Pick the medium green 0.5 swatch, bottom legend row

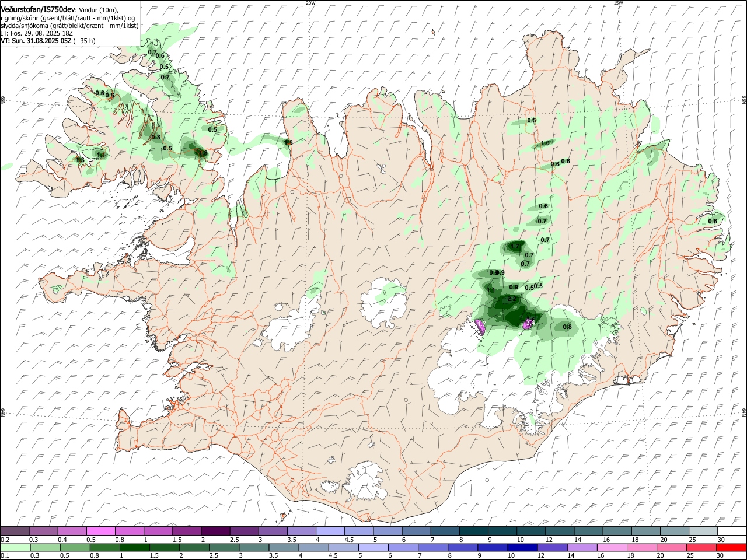click(x=75, y=547)
